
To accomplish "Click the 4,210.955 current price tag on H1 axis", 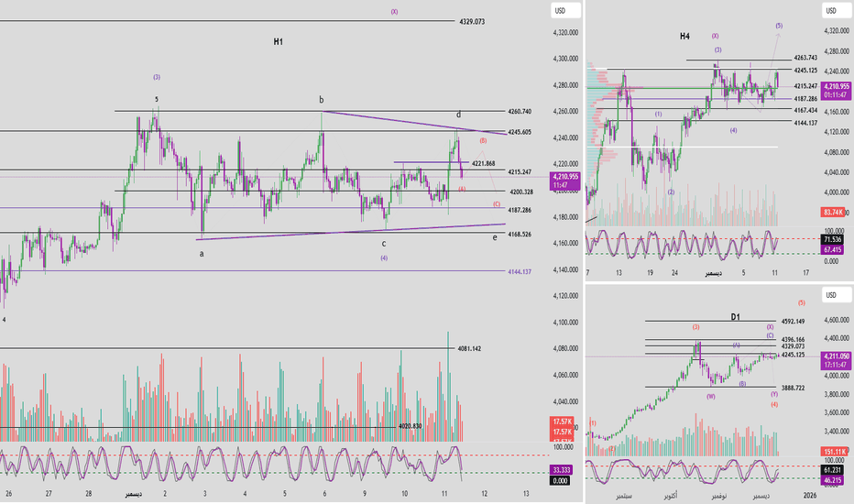I will click(565, 181).
